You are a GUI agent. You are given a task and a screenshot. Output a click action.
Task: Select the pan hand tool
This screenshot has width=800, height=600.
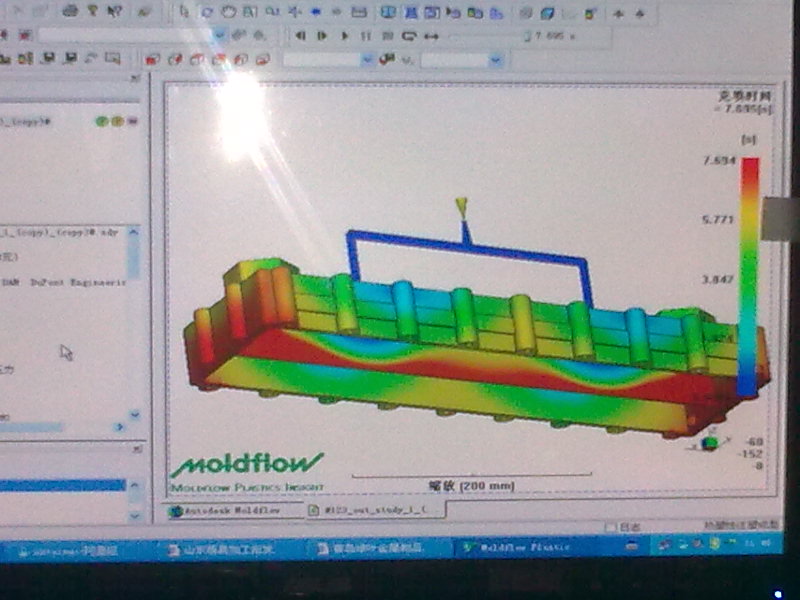tap(227, 13)
